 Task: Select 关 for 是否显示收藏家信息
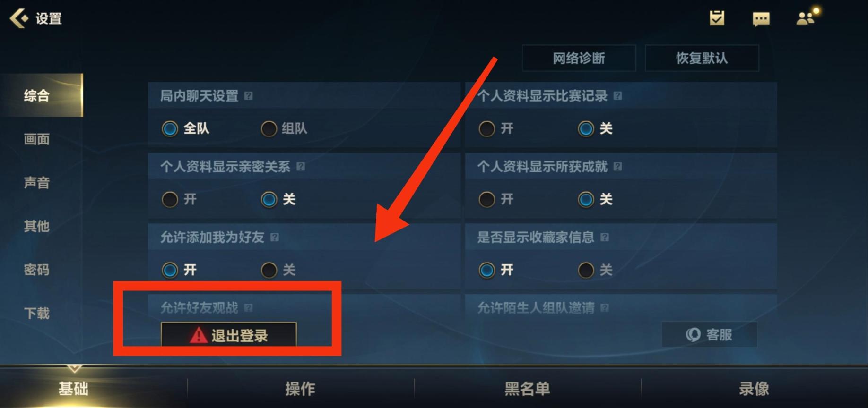click(x=595, y=270)
